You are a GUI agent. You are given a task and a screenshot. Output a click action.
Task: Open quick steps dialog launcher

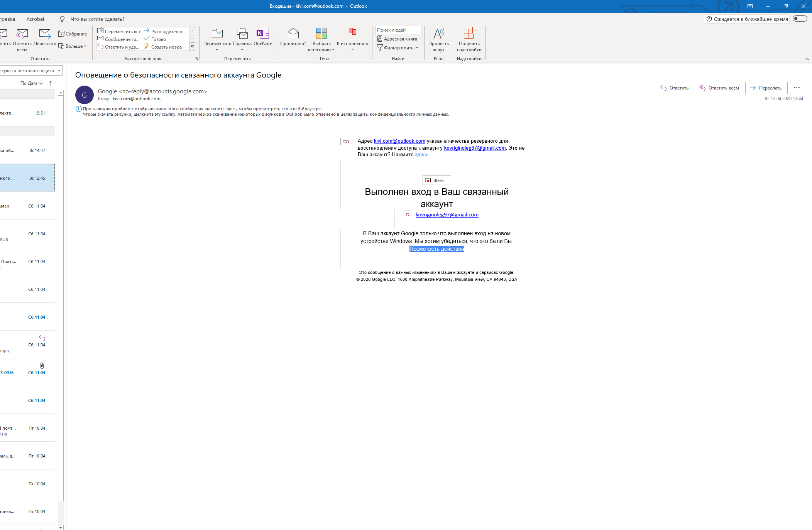pyautogui.click(x=196, y=59)
